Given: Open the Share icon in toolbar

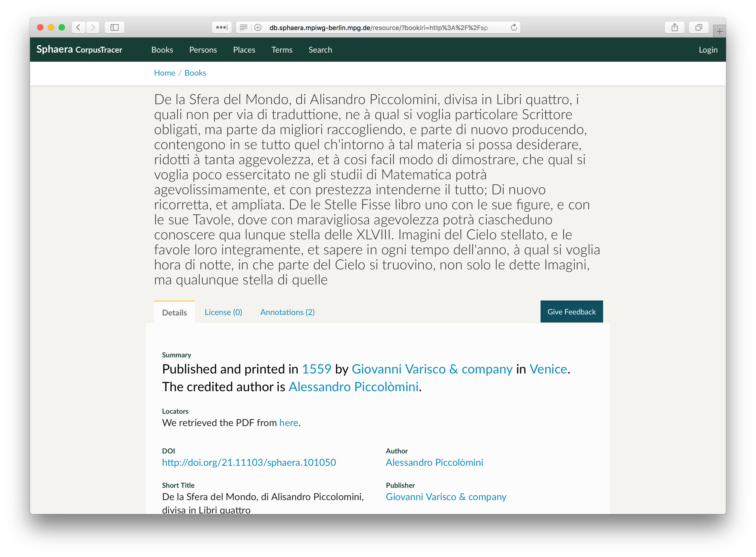Looking at the screenshot, I should click(674, 27).
